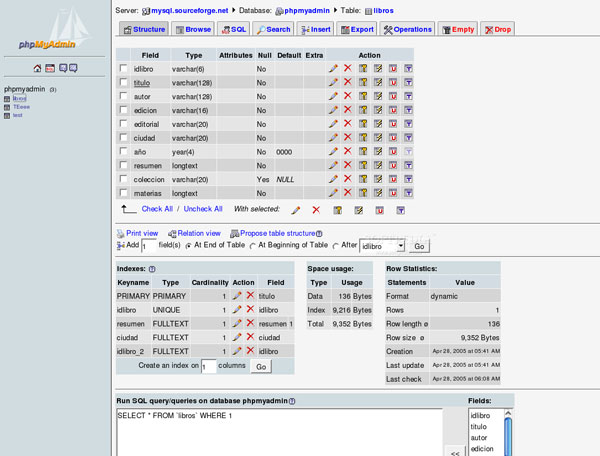Select the At Beginning of Table option

point(253,245)
